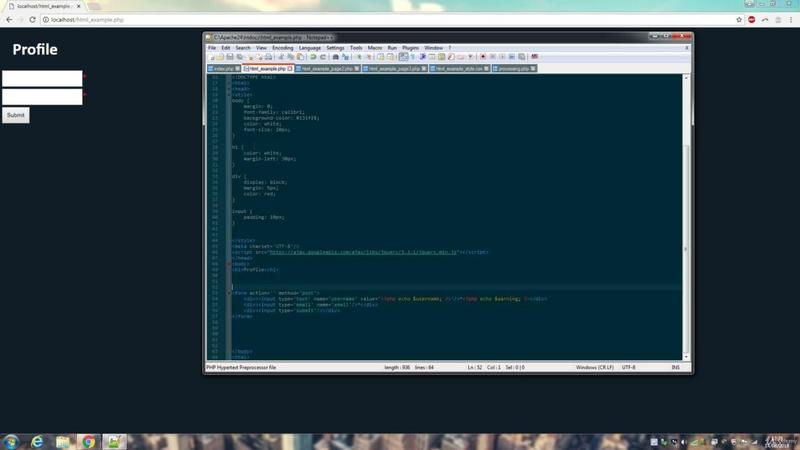Click the red Adblock extension icon
Viewport: 800px width, 450px height.
(752, 19)
